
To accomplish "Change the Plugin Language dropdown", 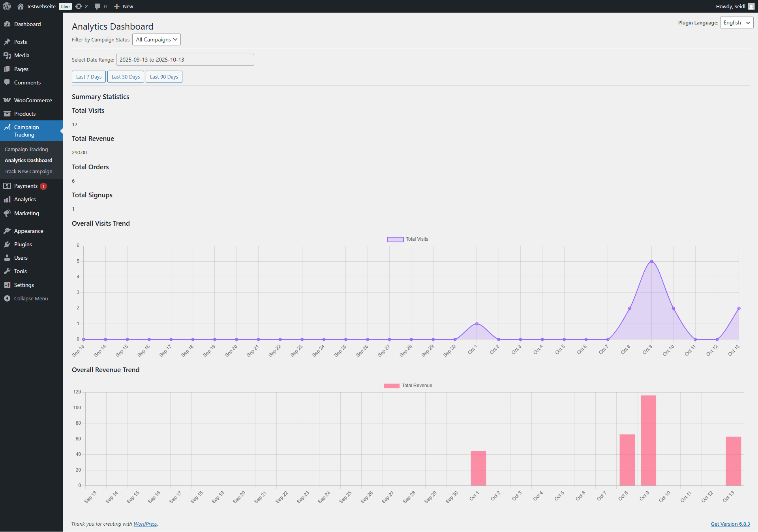I will coord(736,22).
